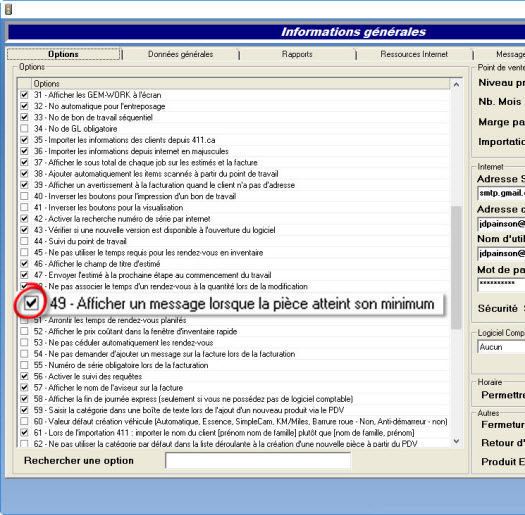This screenshot has height=515, width=525.
Task: Enable option 52 prix coûtant inventaire rapide
Action: click(x=24, y=332)
